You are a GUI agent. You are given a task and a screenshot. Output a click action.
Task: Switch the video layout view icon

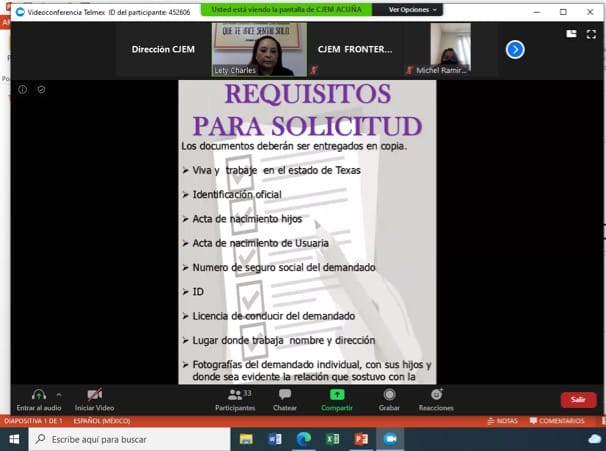571,33
